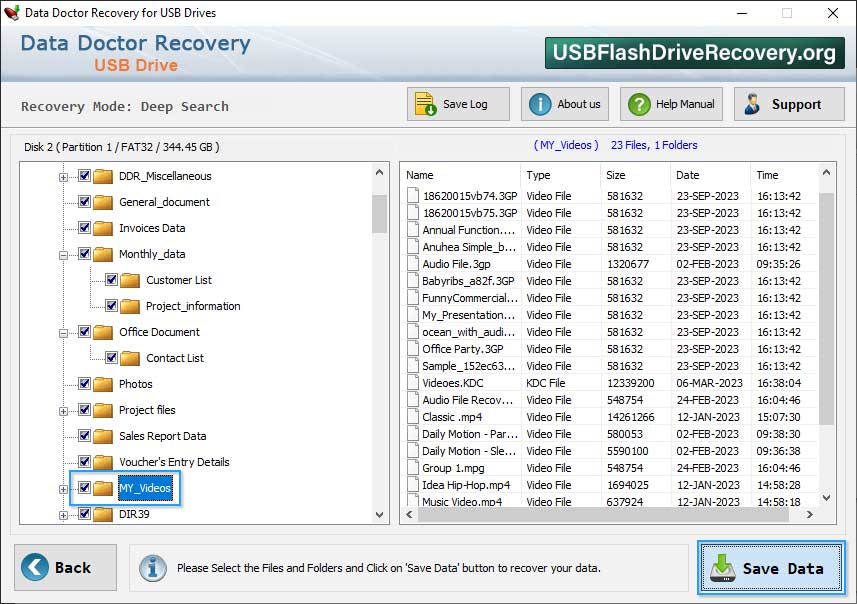Select the DIR39 folder in the tree

click(134, 514)
